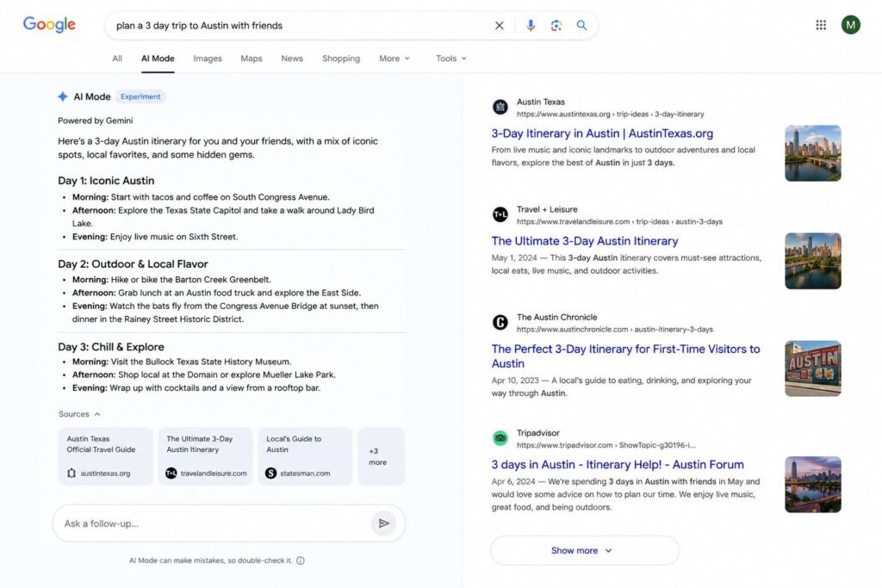This screenshot has width=882, height=588.
Task: Switch to the Shopping tab
Action: click(341, 59)
